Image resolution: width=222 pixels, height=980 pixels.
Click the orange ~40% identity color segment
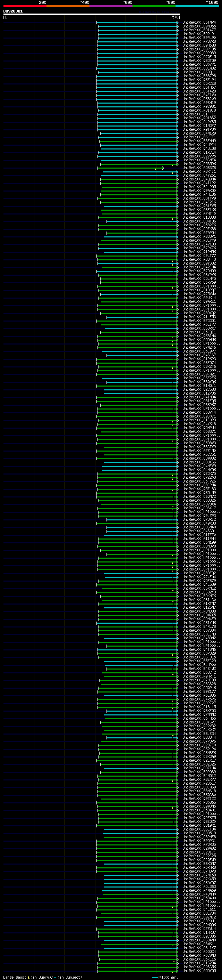(x=68, y=7)
